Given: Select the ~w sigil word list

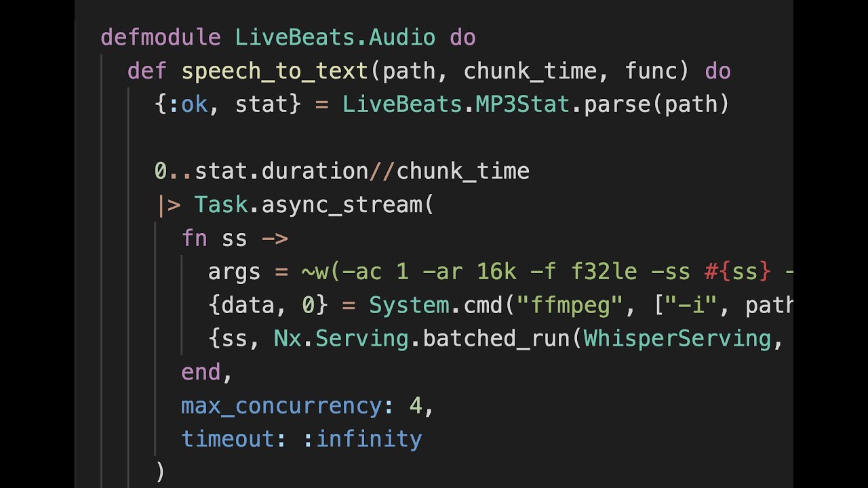Looking at the screenshot, I should pyautogui.click(x=314, y=271).
